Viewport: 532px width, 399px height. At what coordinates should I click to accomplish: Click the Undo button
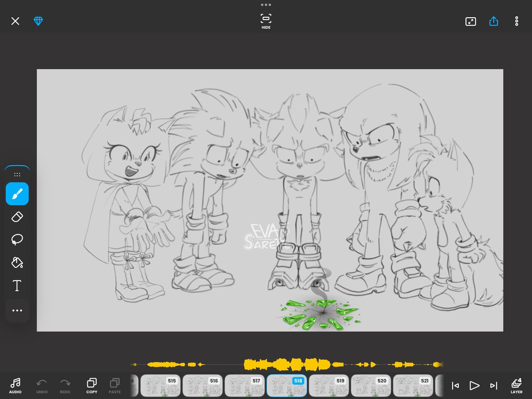tap(42, 386)
